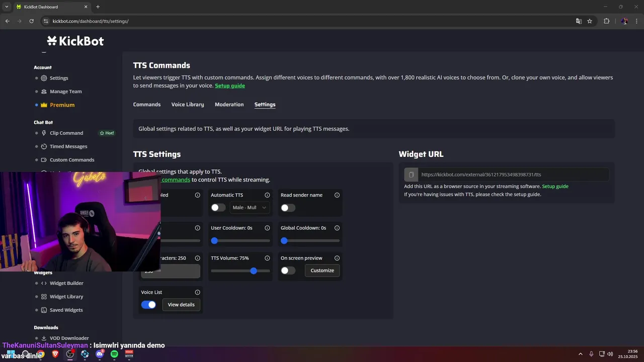Click the Saved Widgets icon
The width and height of the screenshot is (644, 362).
[x=44, y=310]
